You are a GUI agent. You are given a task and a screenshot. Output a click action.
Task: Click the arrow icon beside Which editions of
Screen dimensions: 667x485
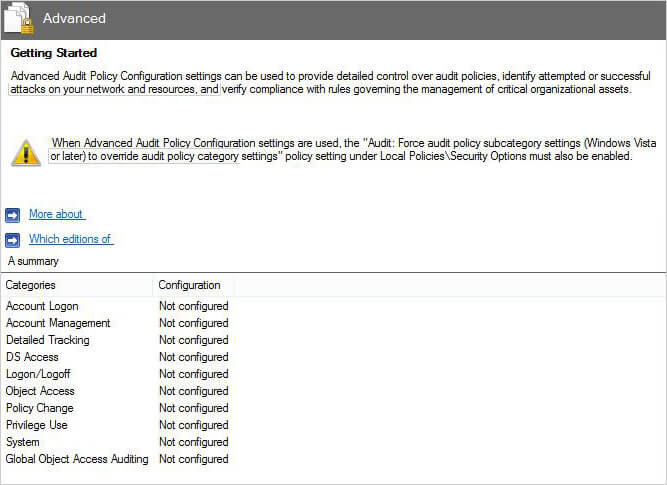(x=12, y=240)
